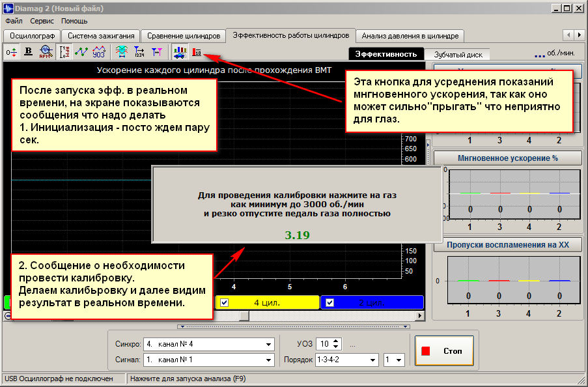The image size is (588, 387).
Task: Collapse the bottom panel using the dotted splitter bar
Action: pos(294,326)
